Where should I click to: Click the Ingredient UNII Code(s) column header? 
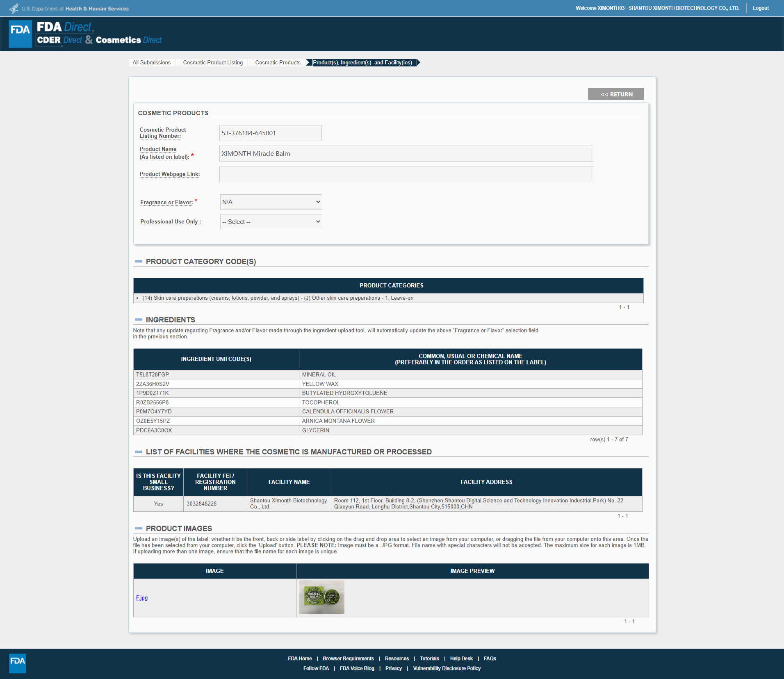pyautogui.click(x=216, y=359)
